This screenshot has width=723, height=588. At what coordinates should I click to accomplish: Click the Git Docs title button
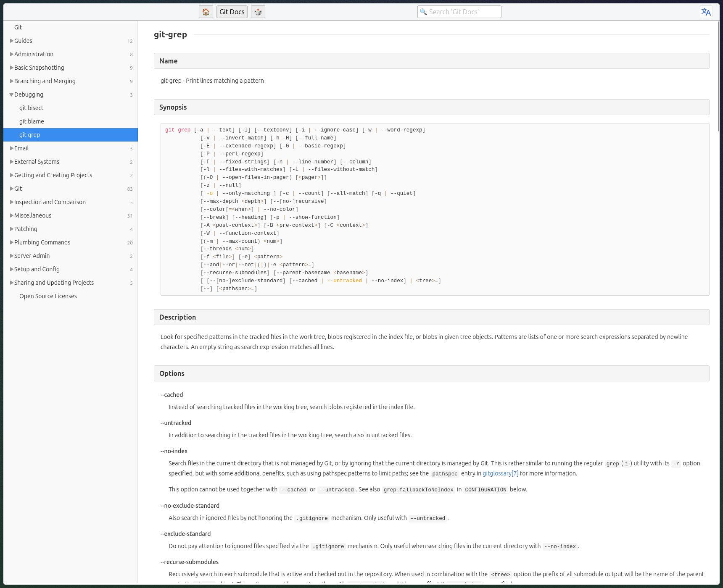click(232, 12)
